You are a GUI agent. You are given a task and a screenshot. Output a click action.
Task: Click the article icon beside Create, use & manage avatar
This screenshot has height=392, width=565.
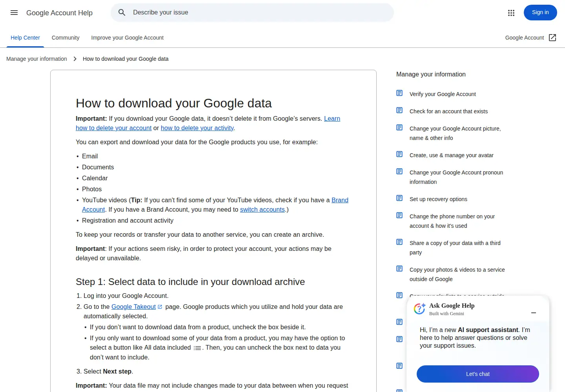[399, 154]
